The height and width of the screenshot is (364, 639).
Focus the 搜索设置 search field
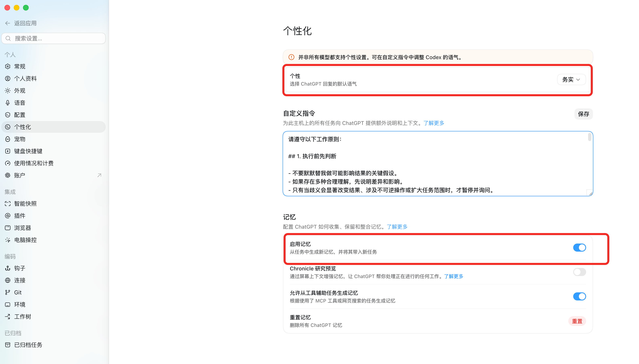coord(53,38)
